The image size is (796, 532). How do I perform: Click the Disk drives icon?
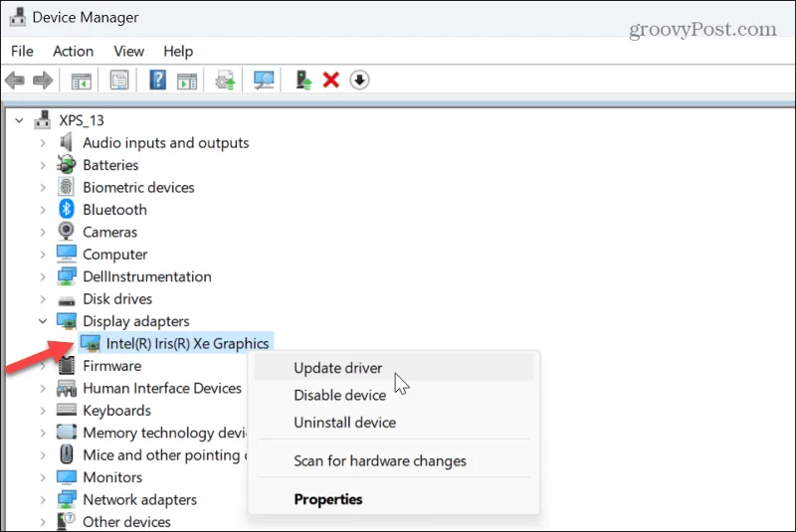(67, 301)
